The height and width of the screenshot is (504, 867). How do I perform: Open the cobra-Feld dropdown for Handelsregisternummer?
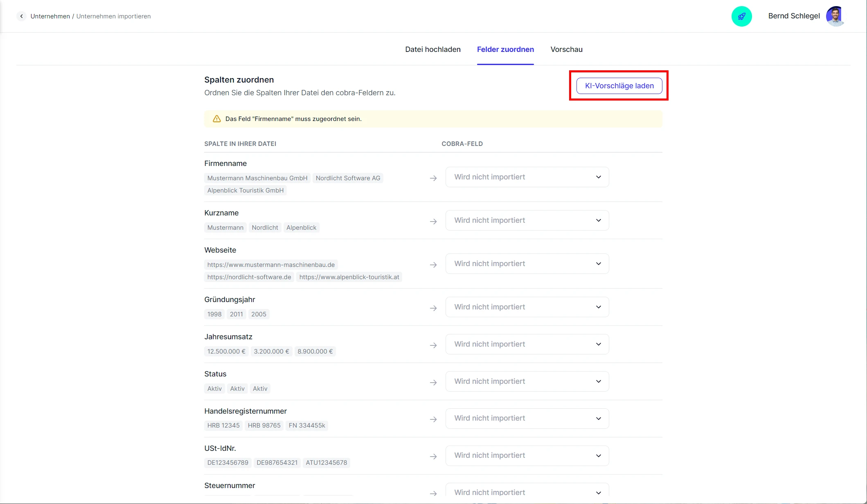[x=527, y=419]
